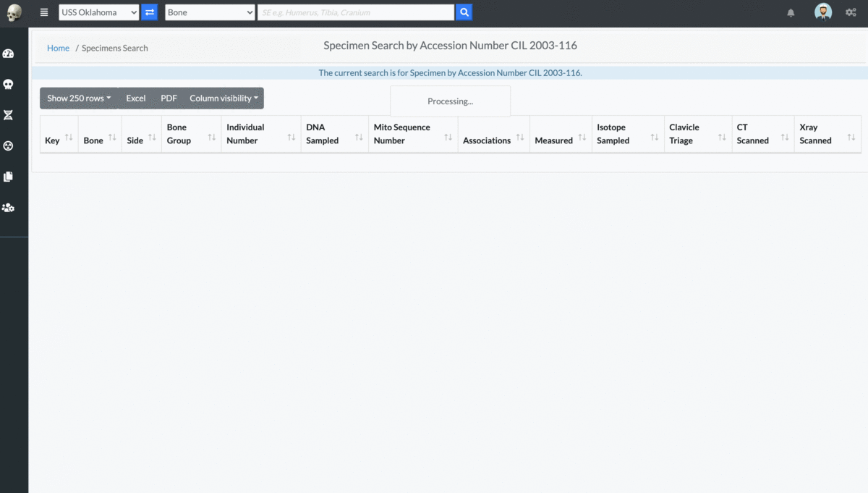Viewport: 868px width, 493px height.
Task: Sort by DNA Sampled column arrows
Action: (359, 138)
